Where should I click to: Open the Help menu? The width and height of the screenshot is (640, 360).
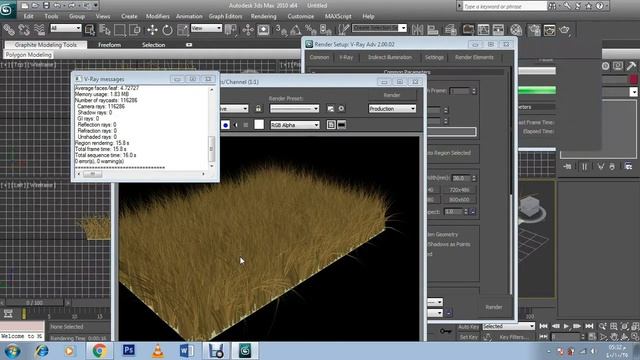point(368,16)
